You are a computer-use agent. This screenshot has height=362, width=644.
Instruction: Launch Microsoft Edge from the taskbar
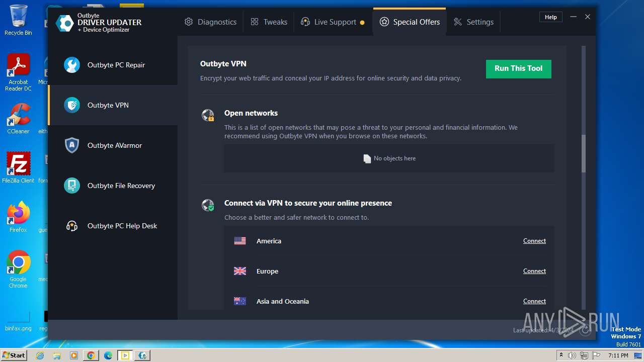[108, 355]
